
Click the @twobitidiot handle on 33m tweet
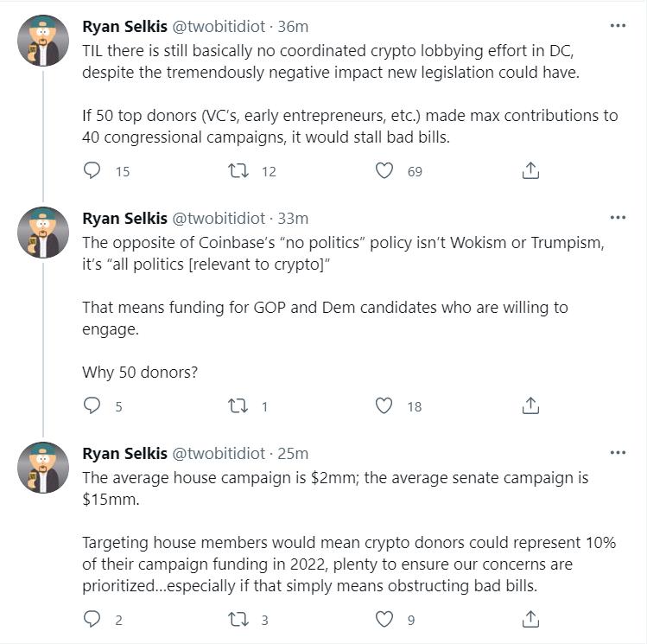click(220, 218)
